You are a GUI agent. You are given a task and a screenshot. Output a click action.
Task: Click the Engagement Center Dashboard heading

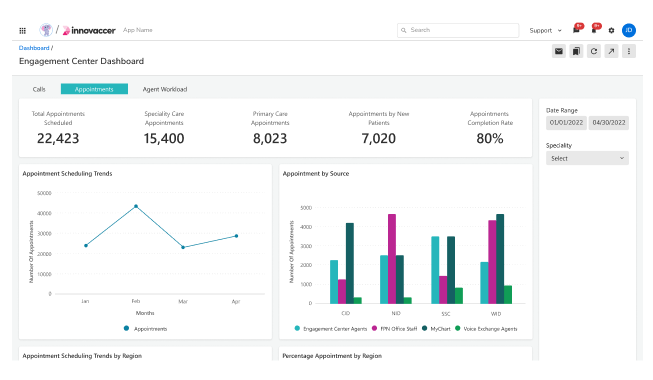[82, 61]
